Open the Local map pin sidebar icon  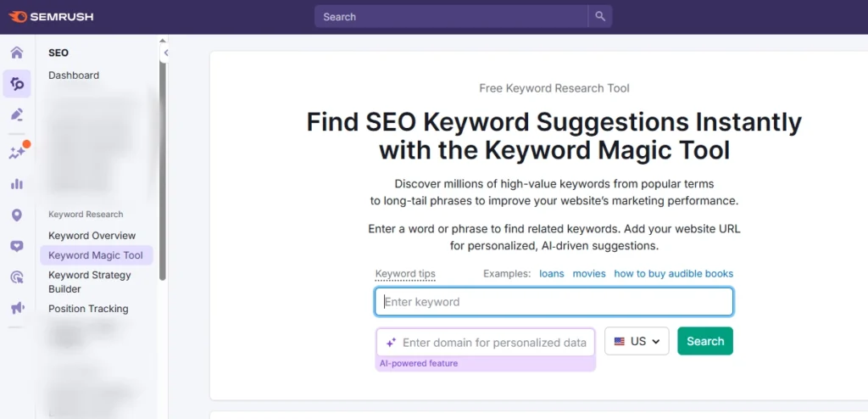point(17,215)
